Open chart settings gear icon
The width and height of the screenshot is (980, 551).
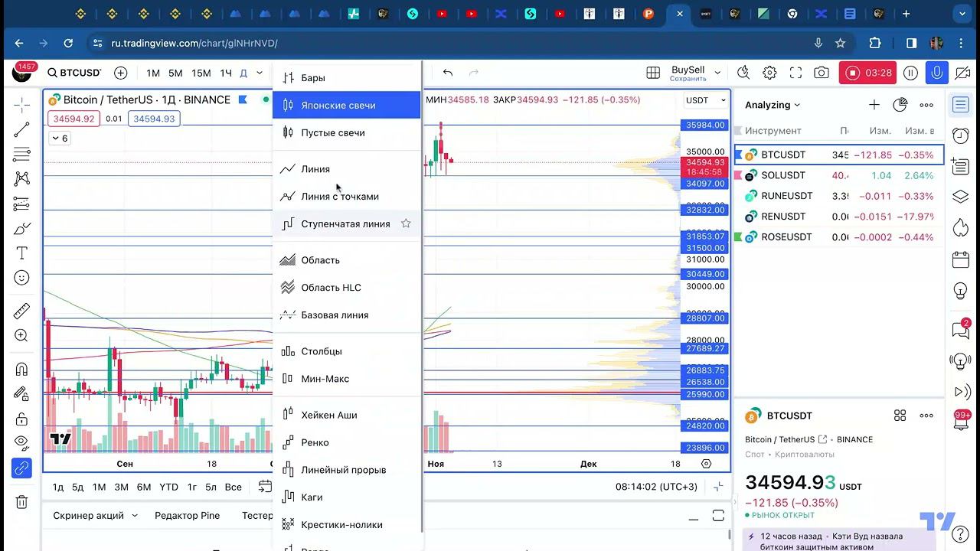coord(769,73)
